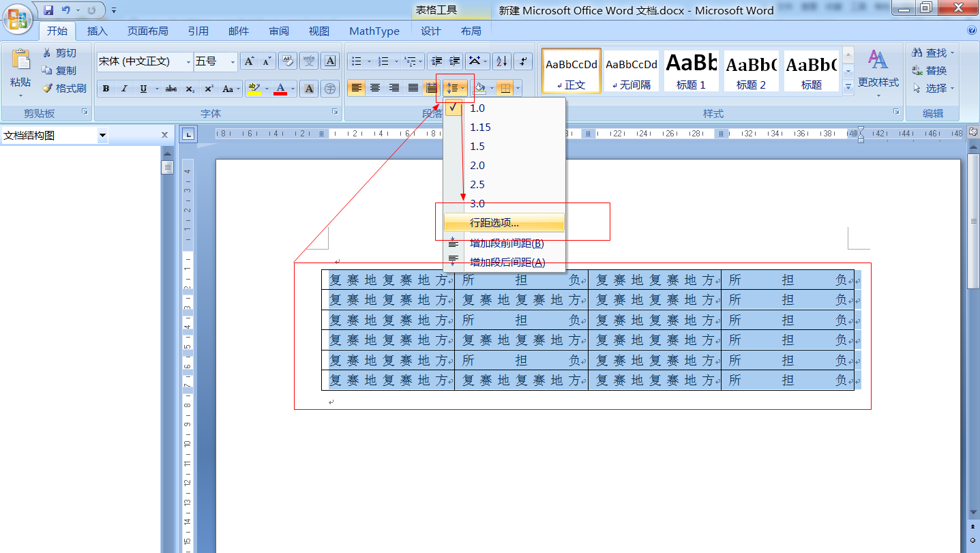
Task: Click the Format Painter 格式刷
Action: 64,88
